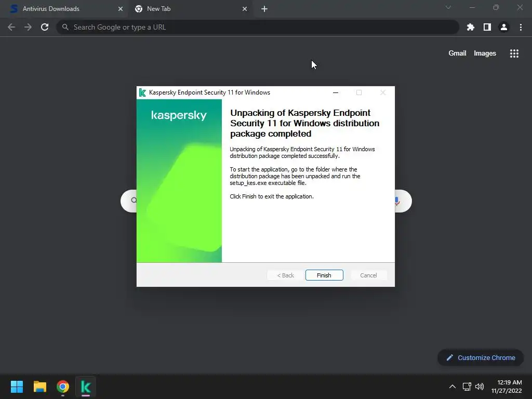This screenshot has width=532, height=399.
Task: Open the Chrome Extensions puzzle icon
Action: tap(470, 27)
